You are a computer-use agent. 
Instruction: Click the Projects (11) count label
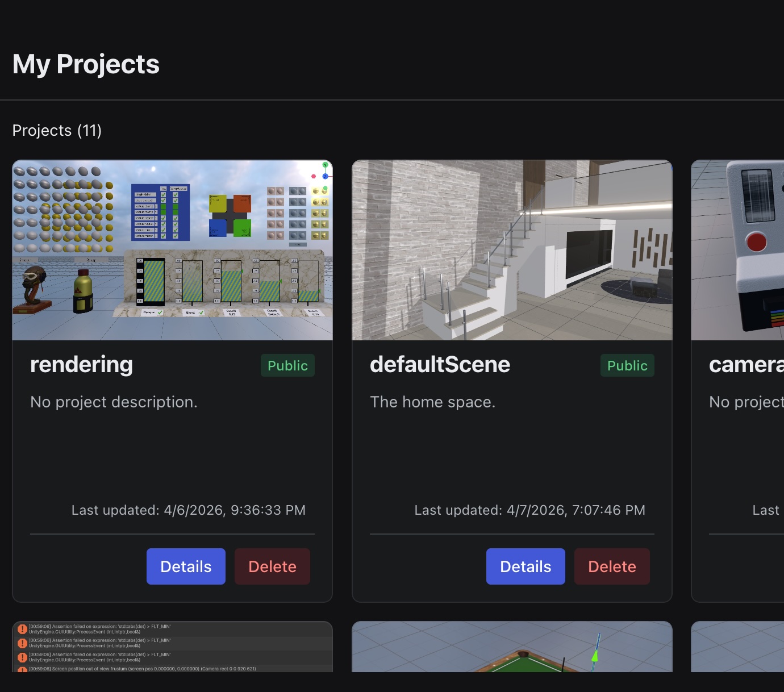click(x=57, y=131)
